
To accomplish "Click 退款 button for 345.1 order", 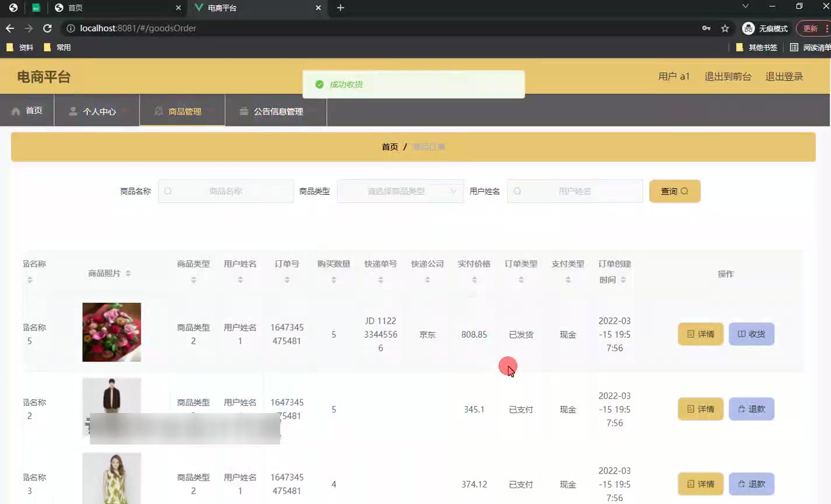I will pyautogui.click(x=751, y=409).
